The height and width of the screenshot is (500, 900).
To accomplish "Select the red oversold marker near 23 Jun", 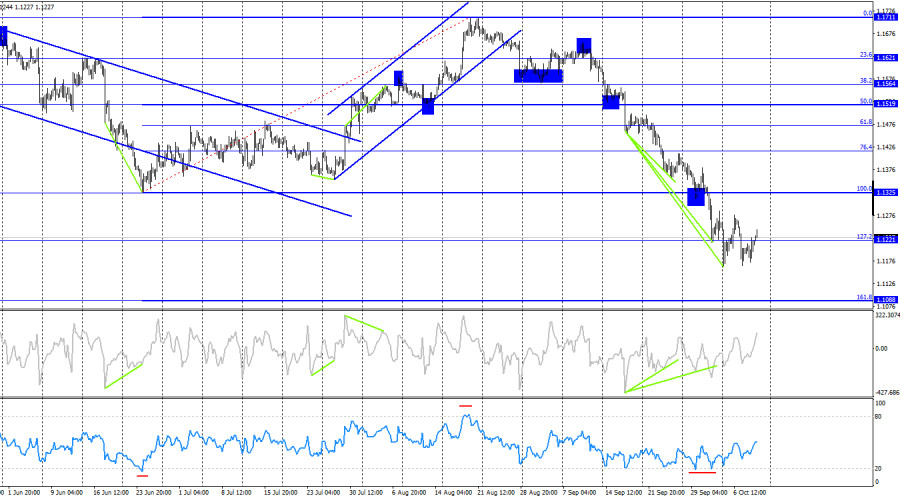I will (142, 475).
